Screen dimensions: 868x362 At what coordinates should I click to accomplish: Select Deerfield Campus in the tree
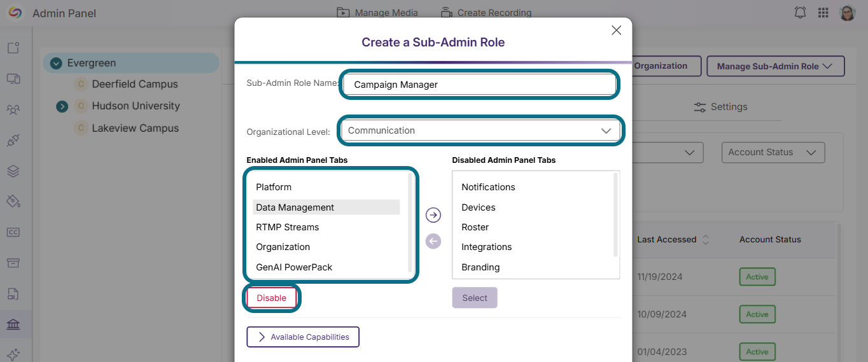(135, 84)
